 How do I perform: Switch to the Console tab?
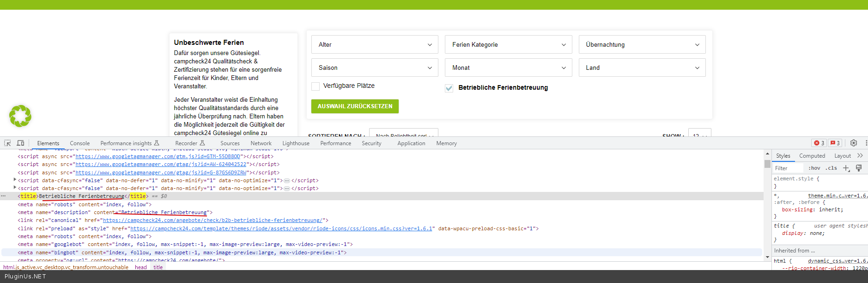(79, 143)
